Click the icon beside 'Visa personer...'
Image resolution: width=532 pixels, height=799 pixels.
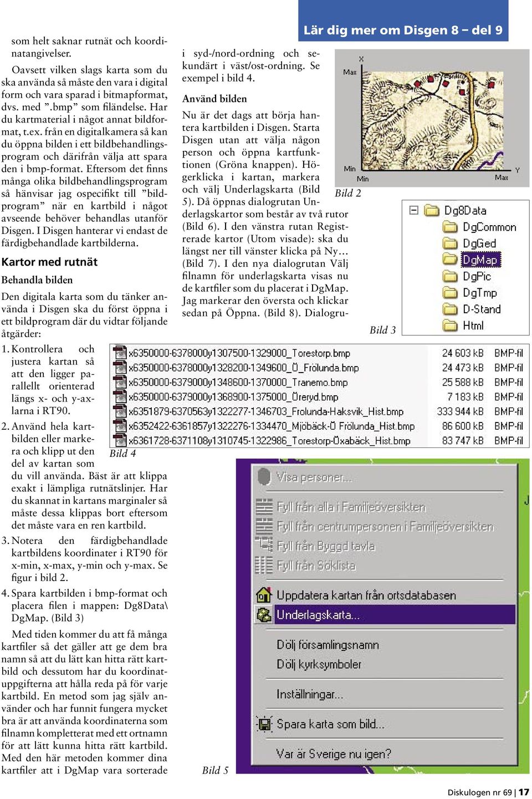[264, 477]
